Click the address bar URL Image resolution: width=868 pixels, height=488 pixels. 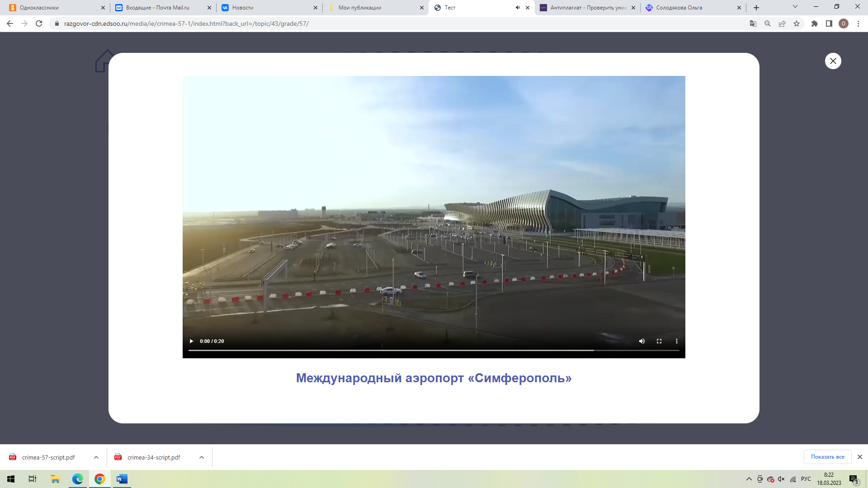(186, 23)
